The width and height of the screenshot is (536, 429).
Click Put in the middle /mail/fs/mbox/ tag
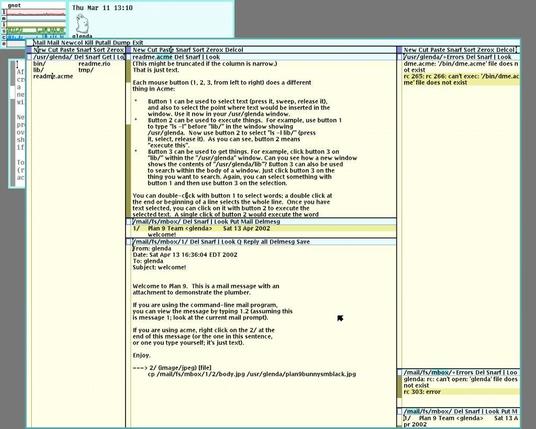234,222
